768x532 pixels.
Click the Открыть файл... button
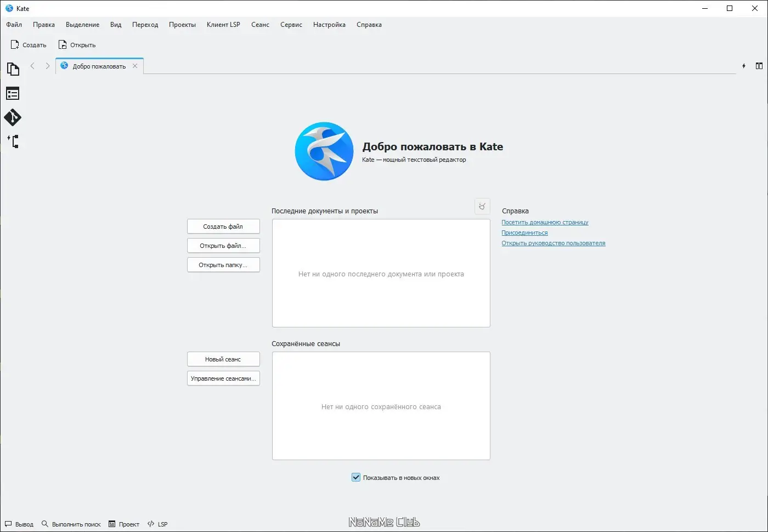pos(223,246)
